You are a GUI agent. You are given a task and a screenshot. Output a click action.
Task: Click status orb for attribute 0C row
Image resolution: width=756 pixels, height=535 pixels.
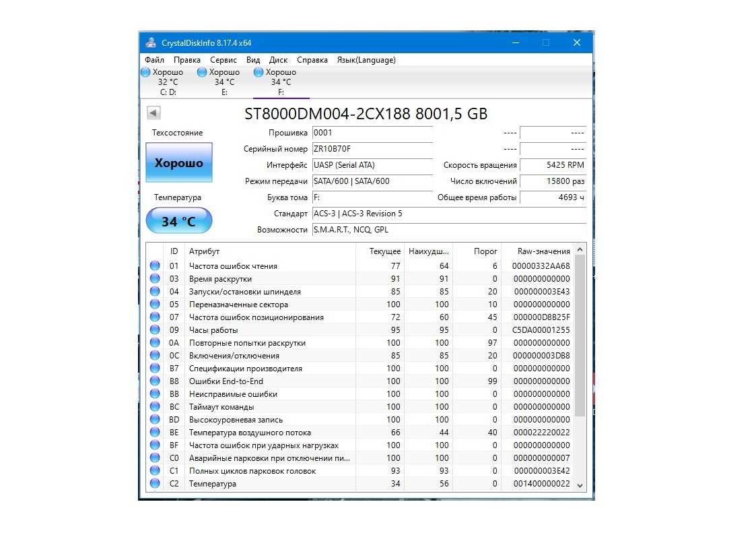pos(155,355)
